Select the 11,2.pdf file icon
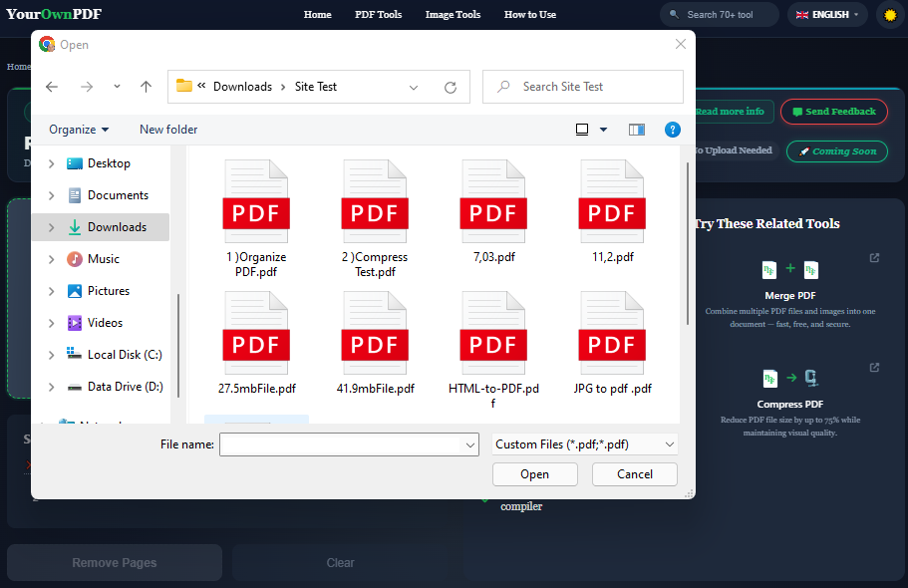Screen dimensions: 908x588 pos(612,201)
